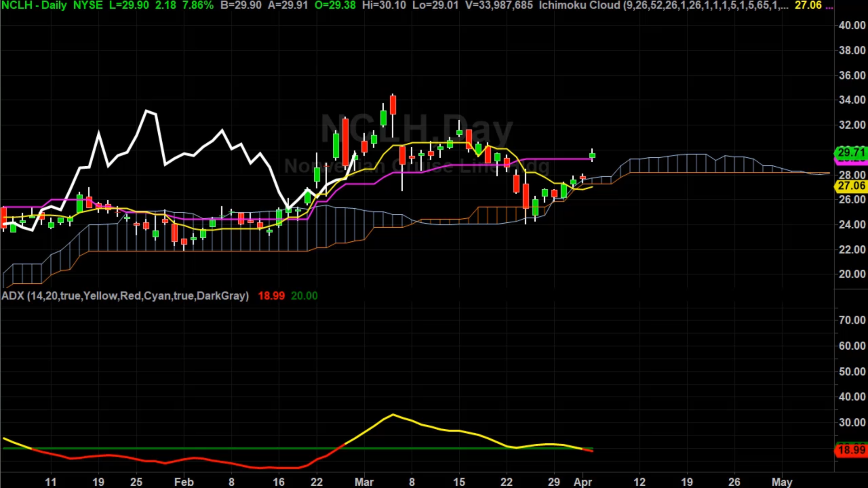Click the ADX line peak in early March
868x488 pixels.
pyautogui.click(x=393, y=414)
